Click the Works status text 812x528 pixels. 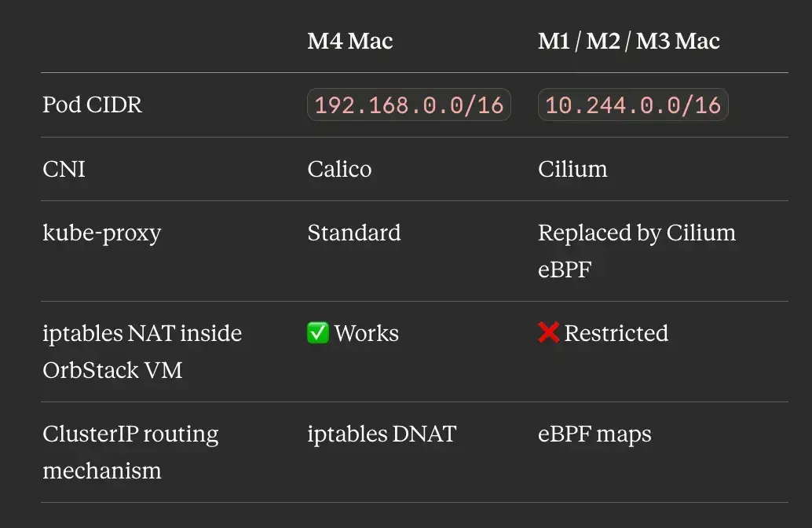coord(366,333)
